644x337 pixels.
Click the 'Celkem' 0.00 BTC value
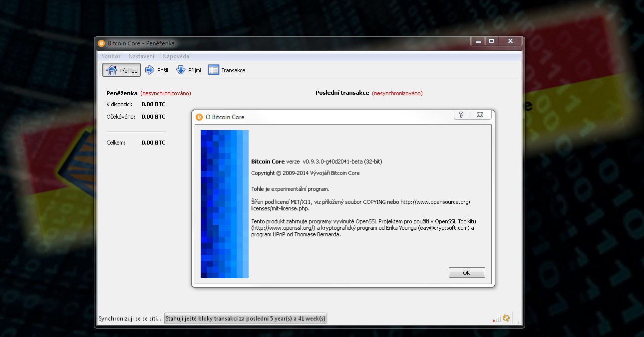coord(153,143)
